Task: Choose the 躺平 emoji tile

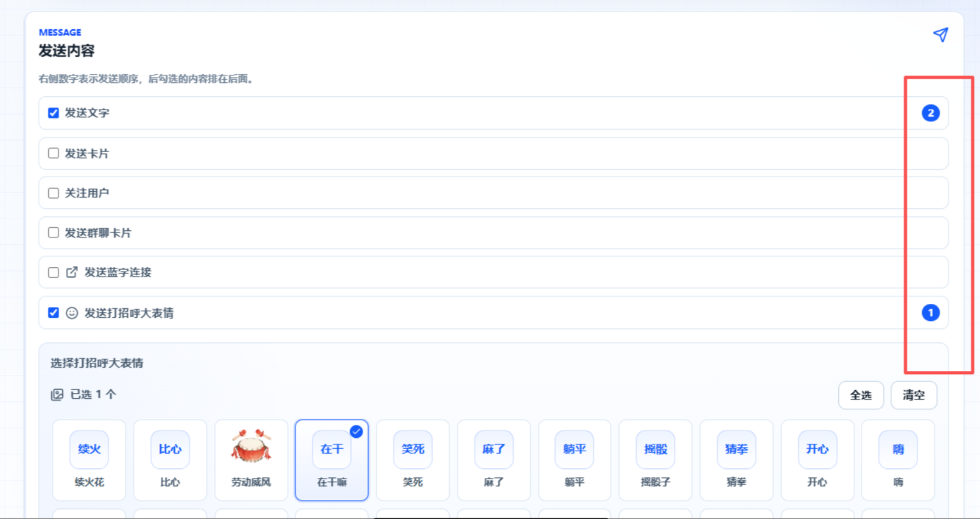Action: (575, 460)
